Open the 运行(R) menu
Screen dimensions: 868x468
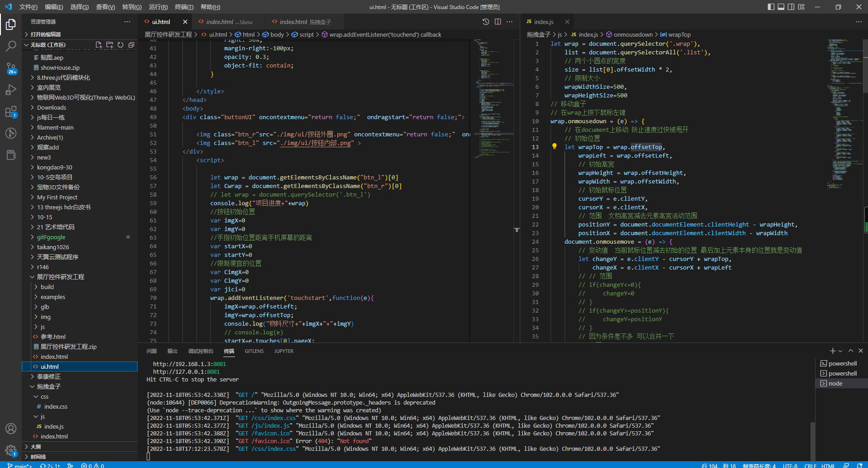click(x=158, y=7)
